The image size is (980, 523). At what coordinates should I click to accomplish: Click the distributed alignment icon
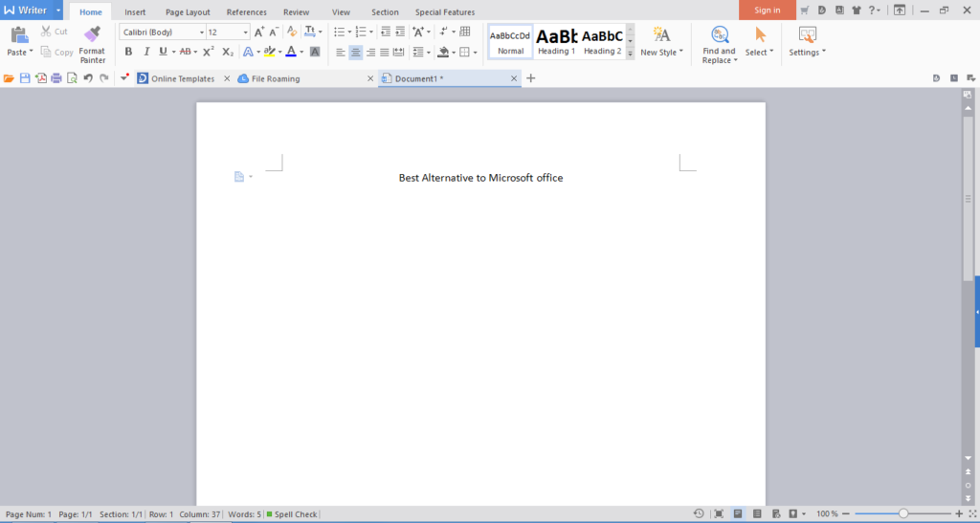pyautogui.click(x=399, y=53)
